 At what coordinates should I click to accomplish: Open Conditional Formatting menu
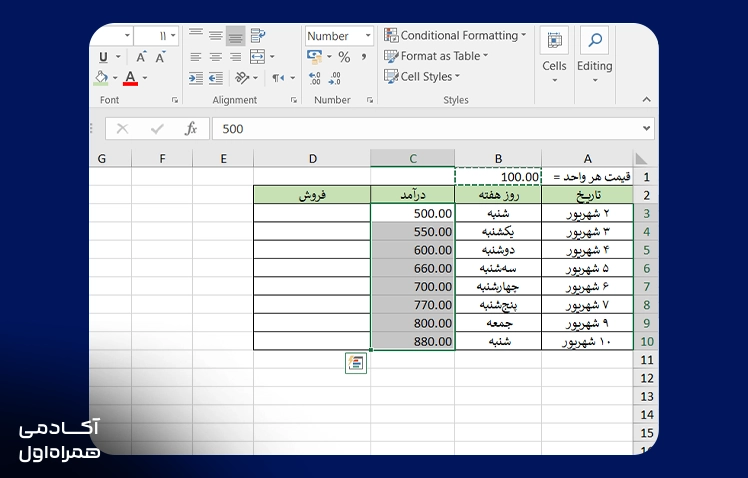click(x=455, y=35)
